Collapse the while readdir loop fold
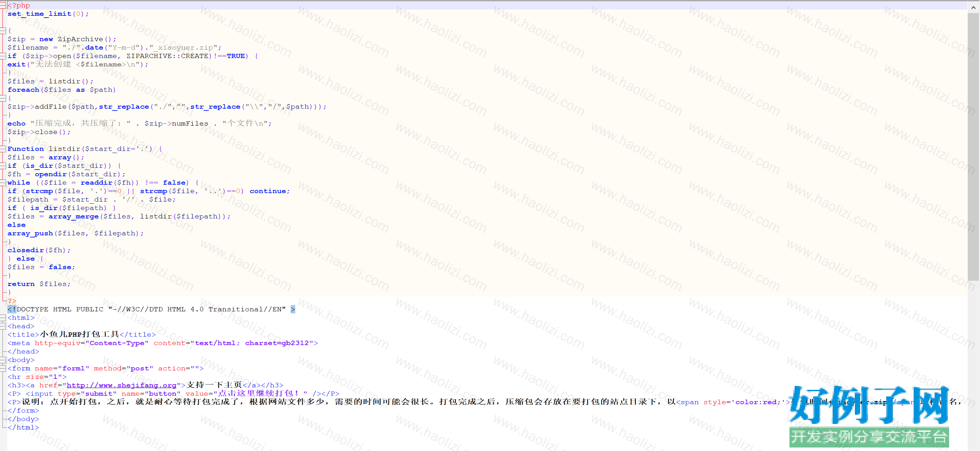Screen dimensions: 980x451 coord(3,183)
